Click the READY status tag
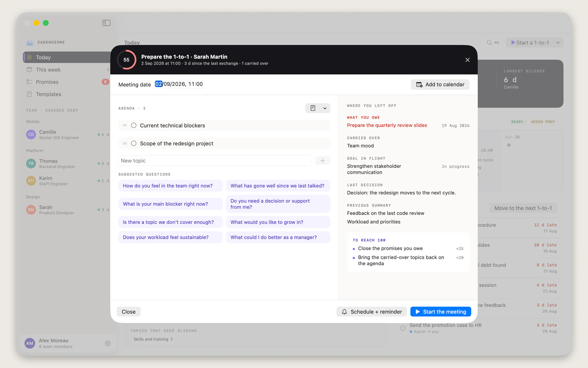Viewport: 588px width, 368px height. coord(517,122)
